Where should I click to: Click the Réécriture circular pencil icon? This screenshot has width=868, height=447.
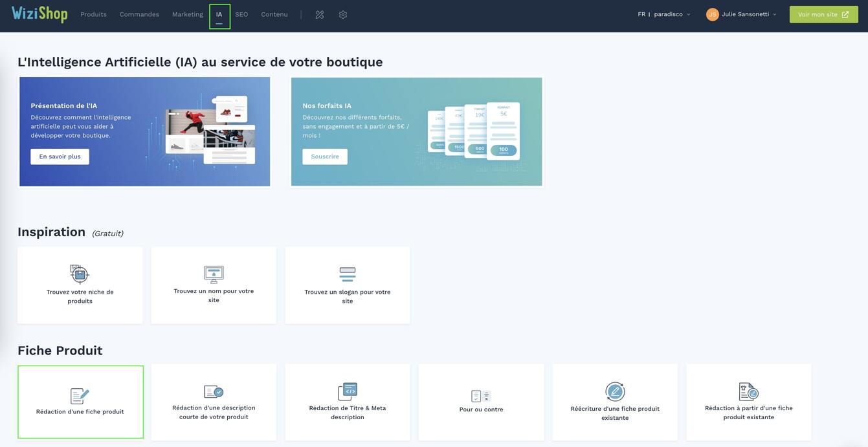[x=615, y=391]
